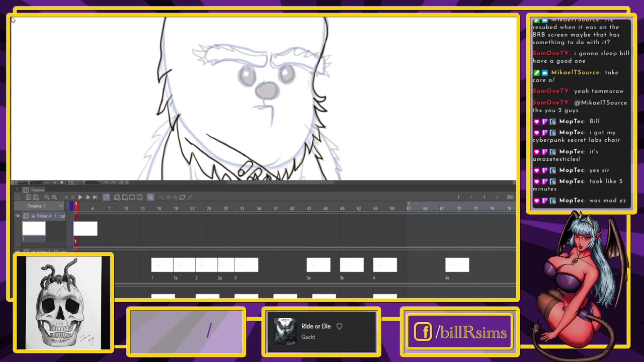The width and height of the screenshot is (644, 362).
Task: Like the song with heart icon
Action: tap(340, 326)
